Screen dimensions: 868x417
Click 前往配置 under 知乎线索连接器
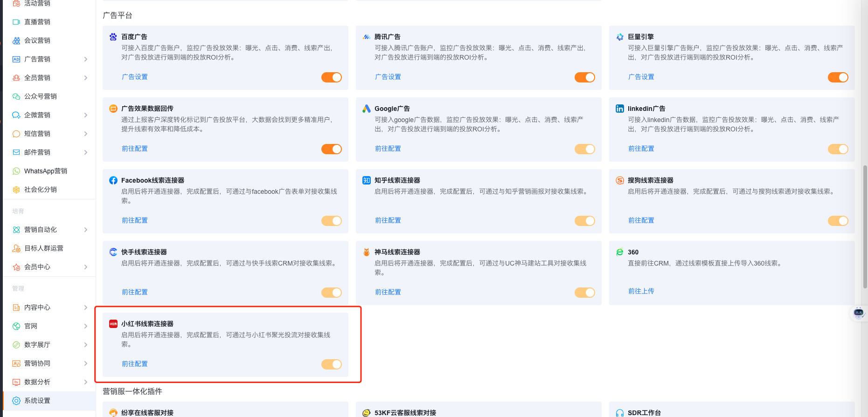tap(388, 220)
